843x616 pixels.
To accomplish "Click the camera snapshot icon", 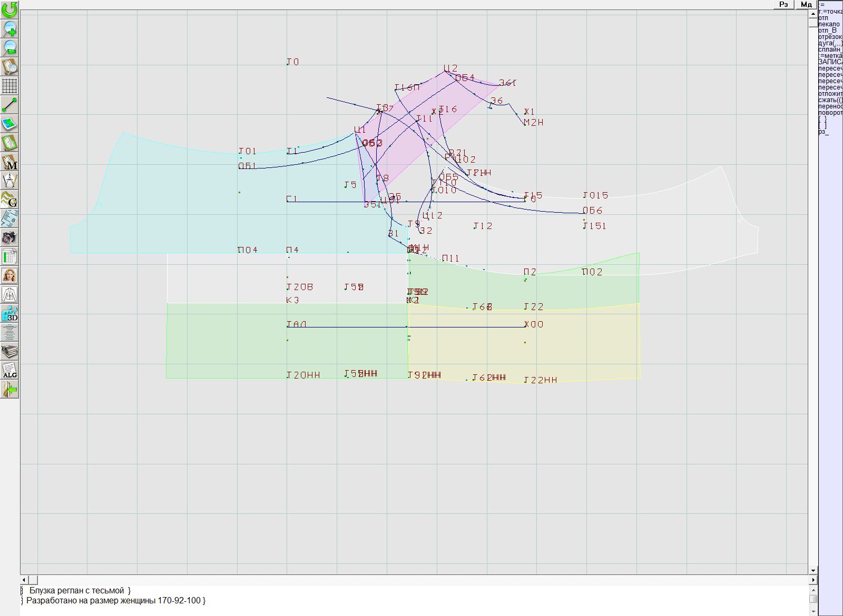I will [x=9, y=237].
